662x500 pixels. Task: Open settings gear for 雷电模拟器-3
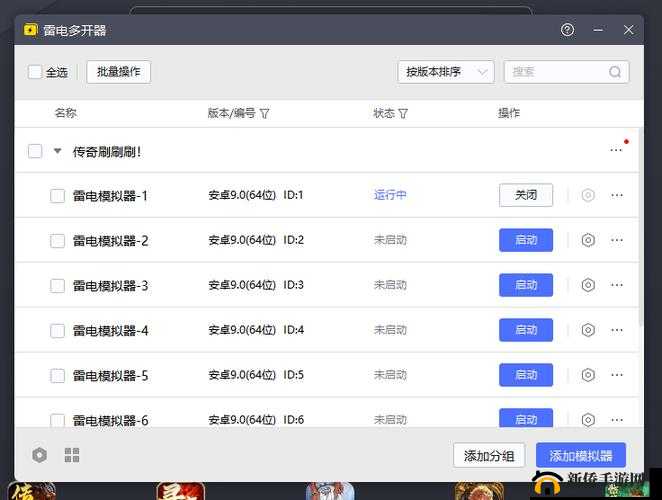588,285
